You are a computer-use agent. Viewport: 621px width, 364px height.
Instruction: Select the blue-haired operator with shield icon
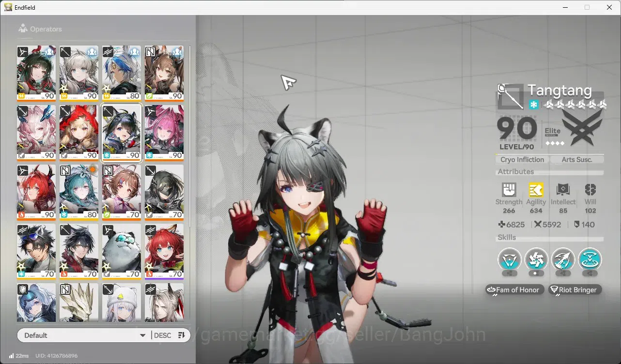(x=36, y=303)
